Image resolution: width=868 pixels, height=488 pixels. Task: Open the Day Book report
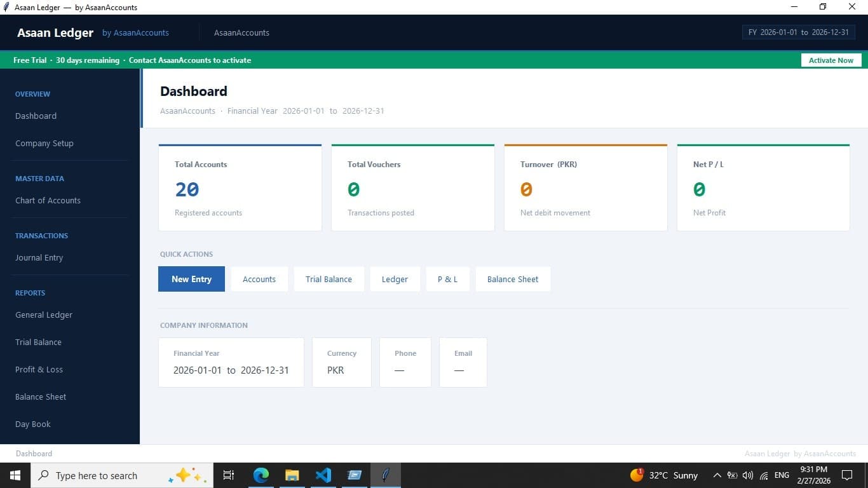click(32, 424)
